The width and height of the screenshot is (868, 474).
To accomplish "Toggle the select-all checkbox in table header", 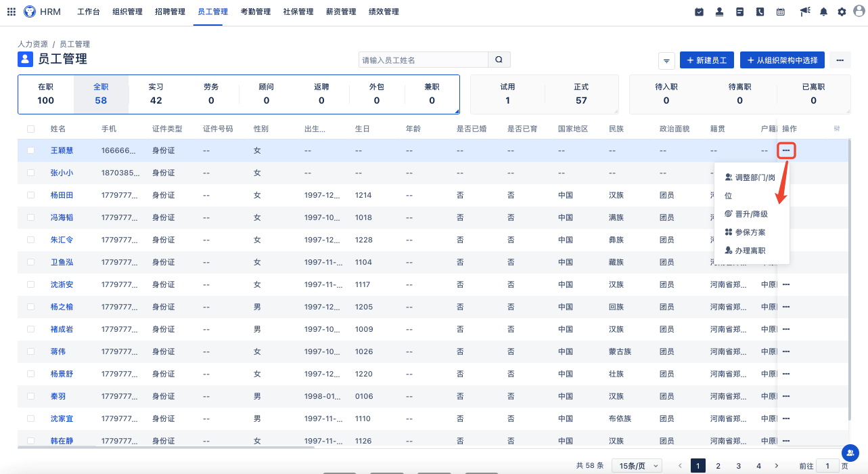I will [30, 129].
